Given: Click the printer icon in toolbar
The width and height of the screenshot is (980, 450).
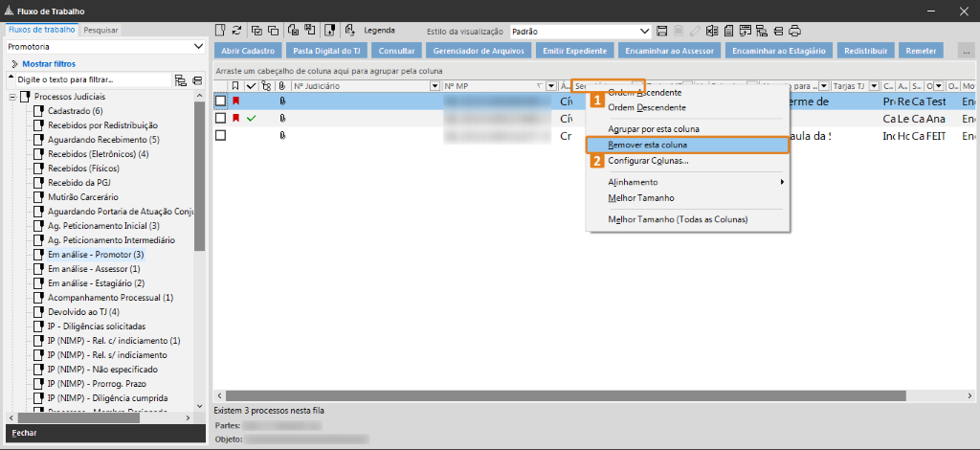Looking at the screenshot, I should click(x=795, y=31).
